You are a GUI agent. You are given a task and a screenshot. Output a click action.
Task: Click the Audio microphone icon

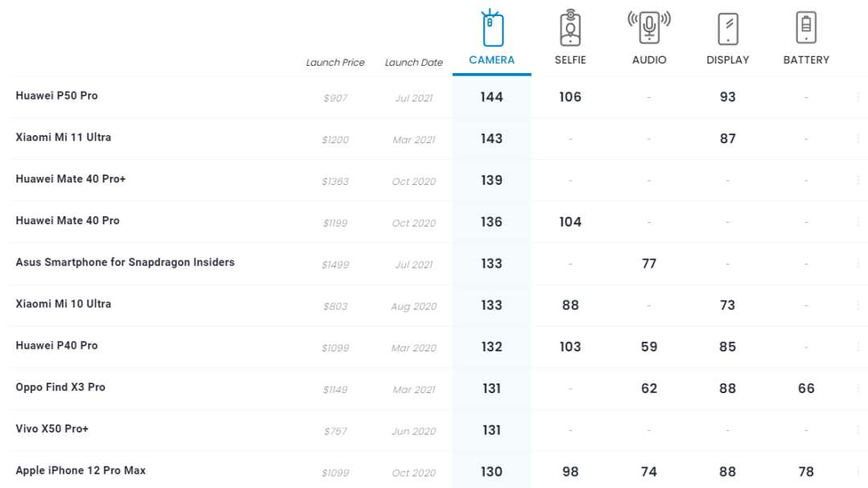649,27
